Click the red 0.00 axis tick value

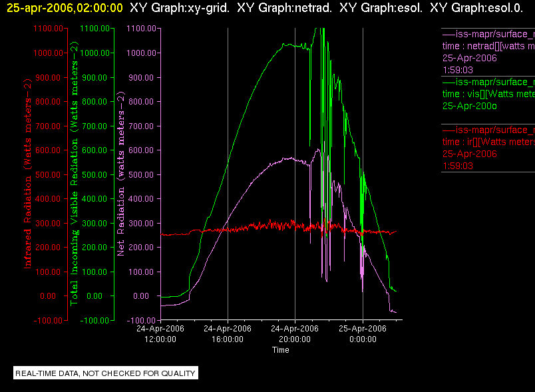tap(48, 295)
